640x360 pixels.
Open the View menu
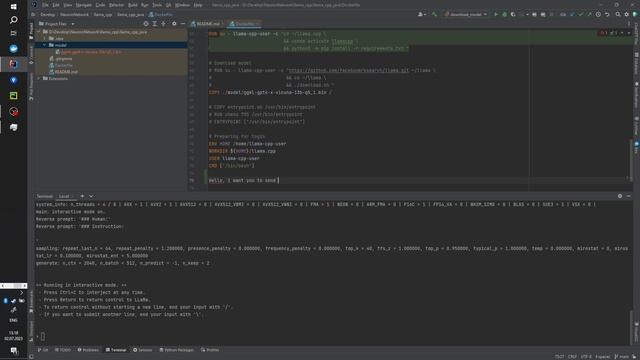(x=67, y=5)
